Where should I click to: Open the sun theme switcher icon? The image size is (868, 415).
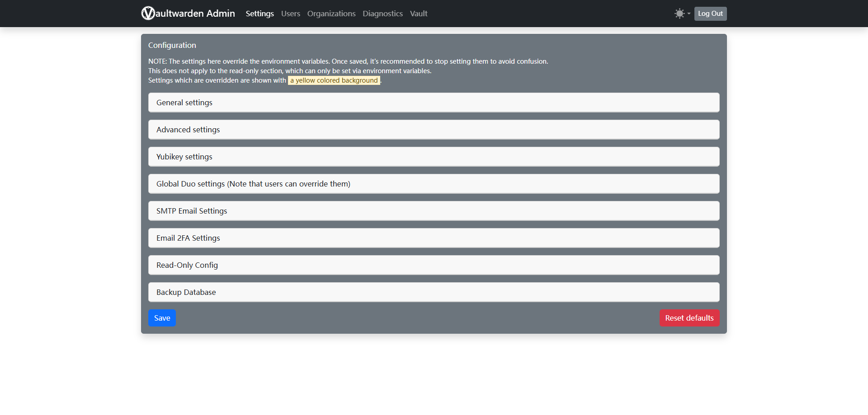(x=679, y=14)
